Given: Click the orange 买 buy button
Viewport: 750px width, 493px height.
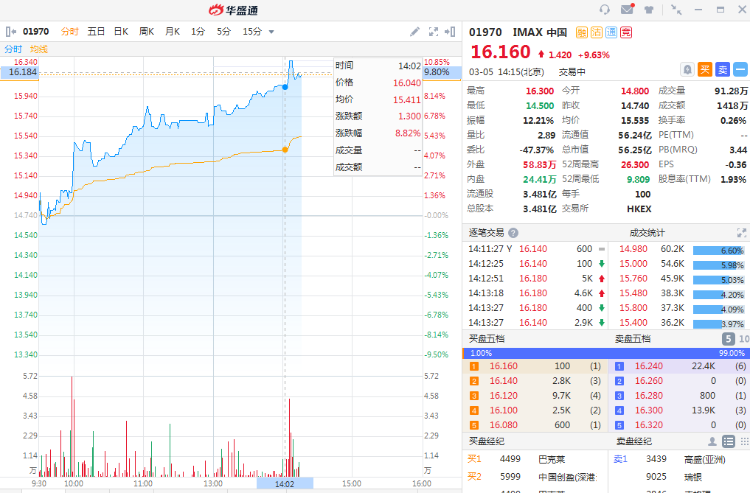Looking at the screenshot, I should (x=705, y=70).
